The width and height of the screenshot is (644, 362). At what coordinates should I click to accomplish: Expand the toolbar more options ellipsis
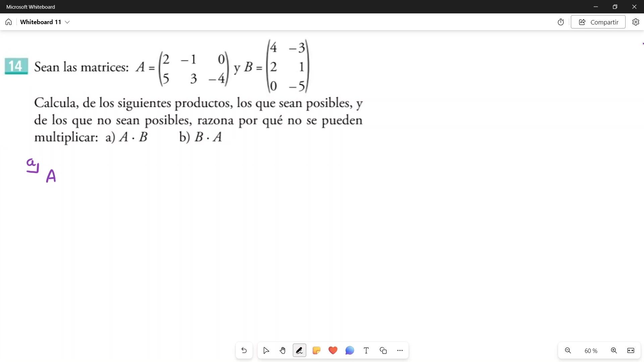point(400,351)
